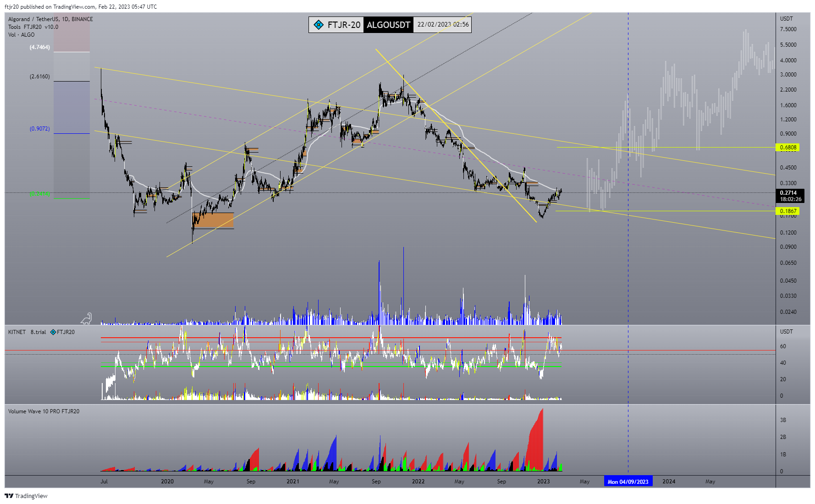Click the 4.0000 price axis tick
This screenshot has width=815, height=504.
(788, 60)
